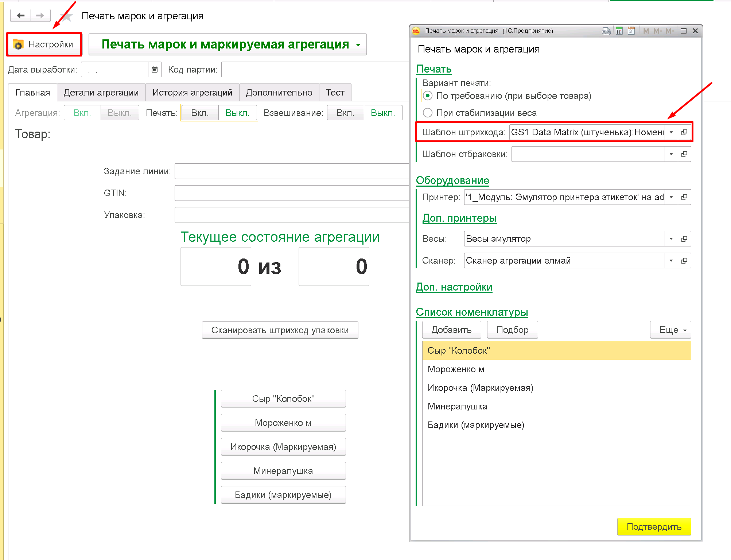The image size is (731, 560).
Task: Click the Оборудование section link
Action: pos(452,180)
